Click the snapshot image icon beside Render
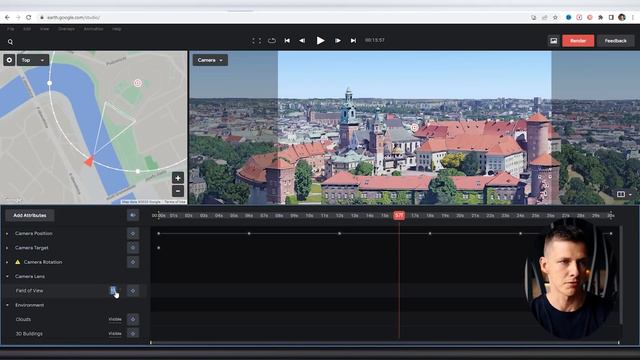 coord(553,41)
